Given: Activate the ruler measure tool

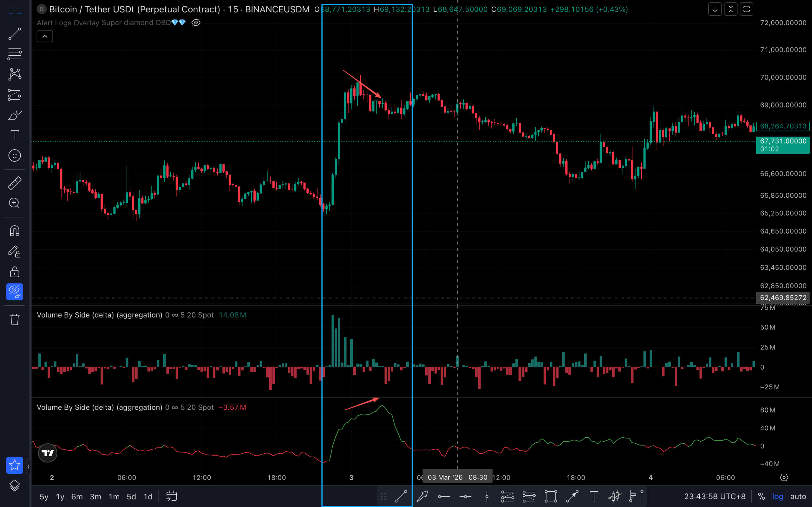Looking at the screenshot, I should 14,183.
